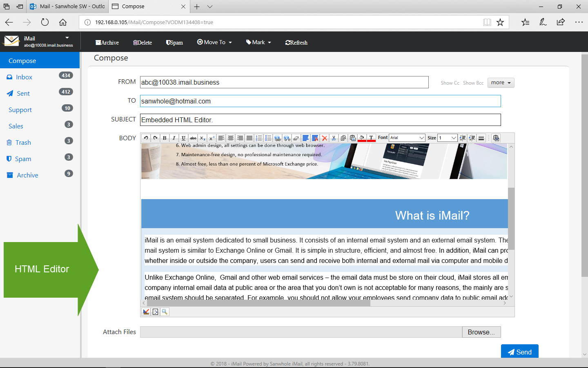Send the composed email
The image size is (588, 368).
pyautogui.click(x=520, y=352)
